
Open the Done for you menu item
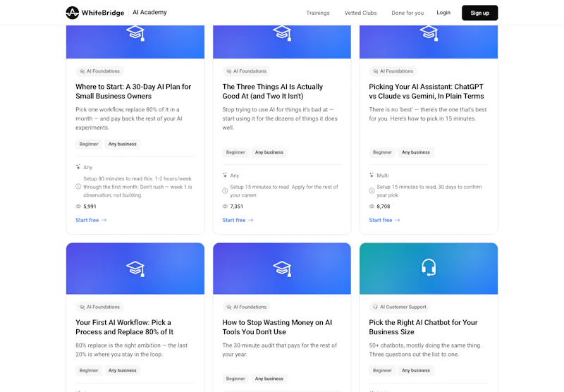click(407, 13)
